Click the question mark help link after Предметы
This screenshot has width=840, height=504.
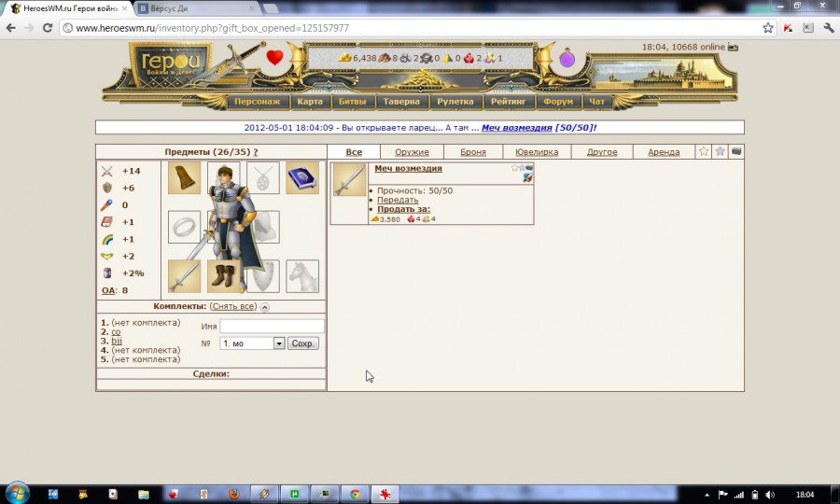255,152
